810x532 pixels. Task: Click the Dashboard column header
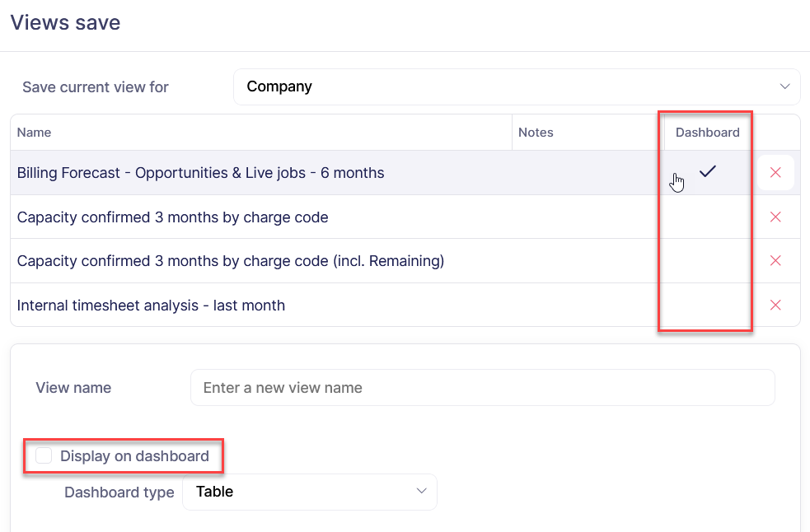point(707,133)
